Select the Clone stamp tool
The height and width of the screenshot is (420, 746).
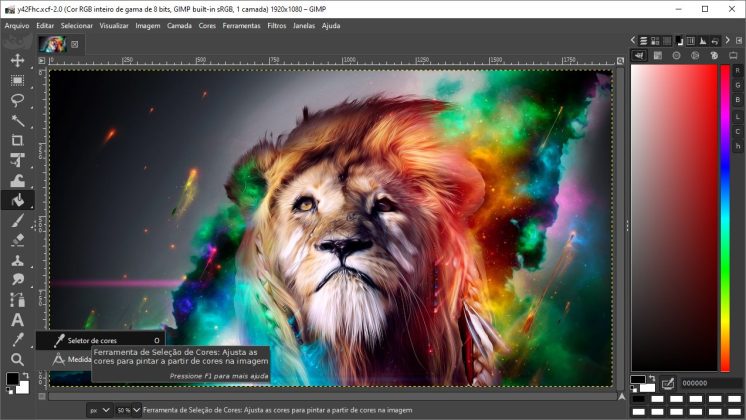coord(18,260)
